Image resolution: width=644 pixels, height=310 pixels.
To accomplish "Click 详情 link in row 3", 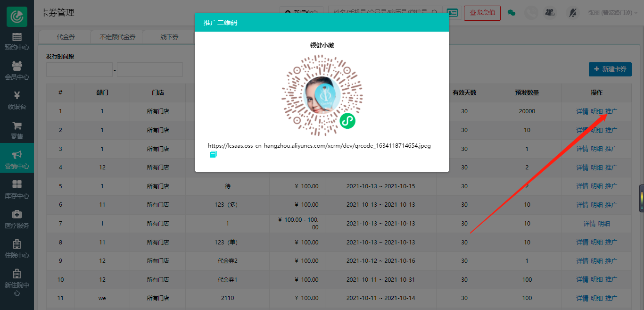I will 582,149.
